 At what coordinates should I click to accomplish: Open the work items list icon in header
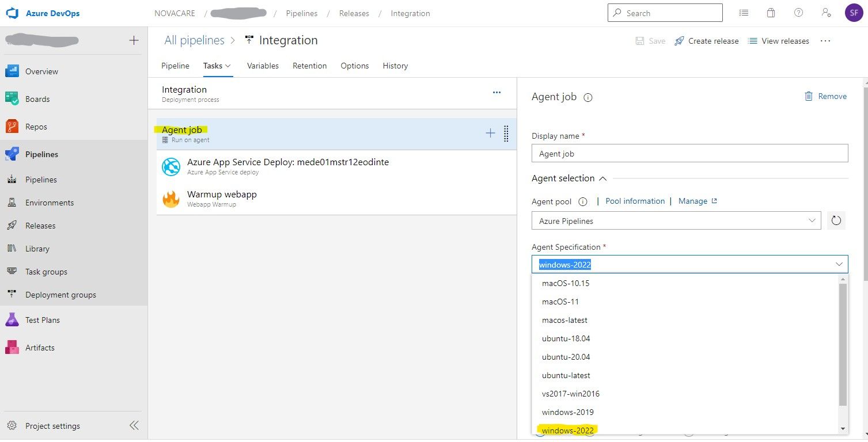[x=744, y=13]
